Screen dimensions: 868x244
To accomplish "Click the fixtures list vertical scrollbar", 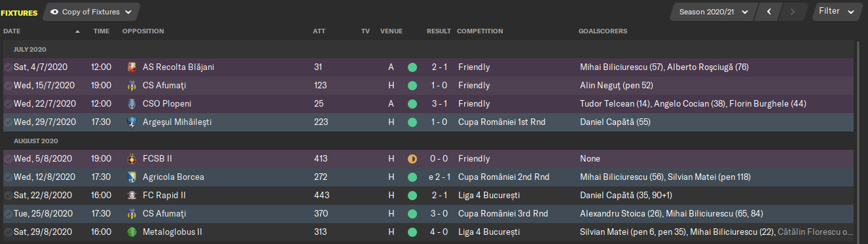I will [x=859, y=142].
